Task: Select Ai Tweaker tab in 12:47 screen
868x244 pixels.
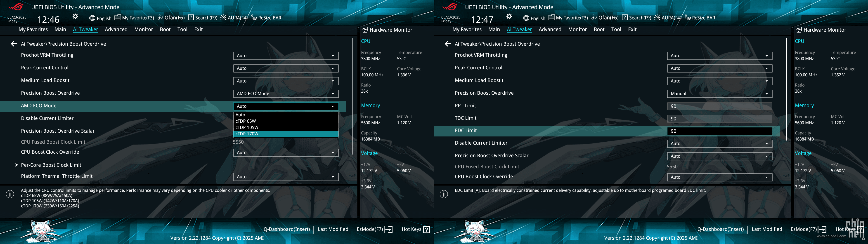Action: tap(519, 29)
